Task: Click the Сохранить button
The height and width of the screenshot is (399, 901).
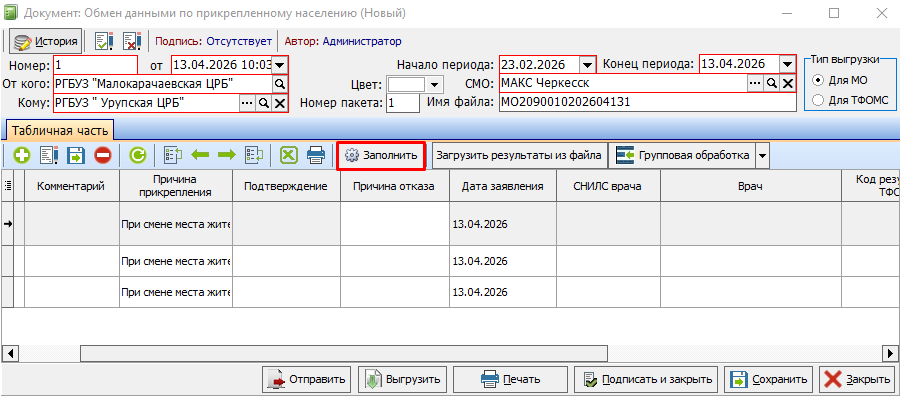Action: tap(768, 379)
